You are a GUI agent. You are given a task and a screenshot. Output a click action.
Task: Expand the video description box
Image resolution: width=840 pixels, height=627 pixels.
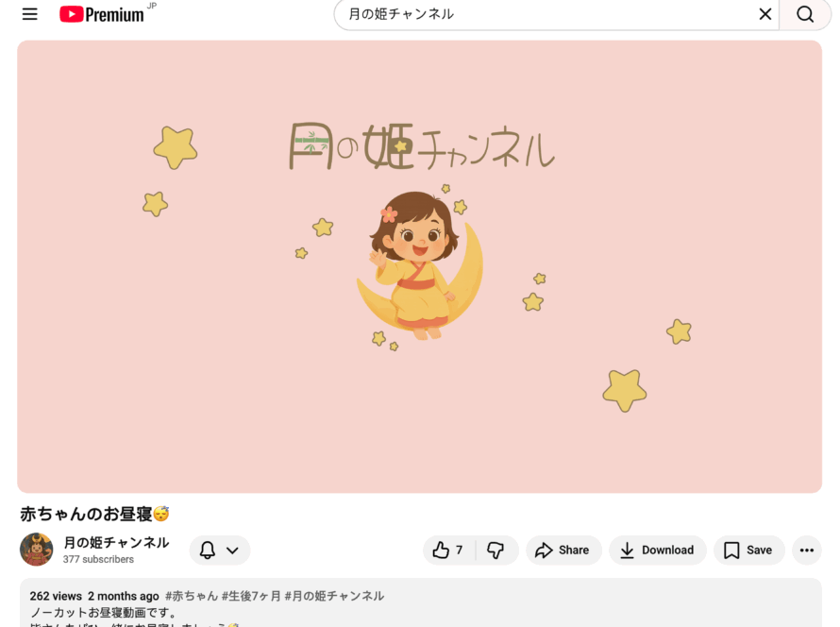coord(421,602)
